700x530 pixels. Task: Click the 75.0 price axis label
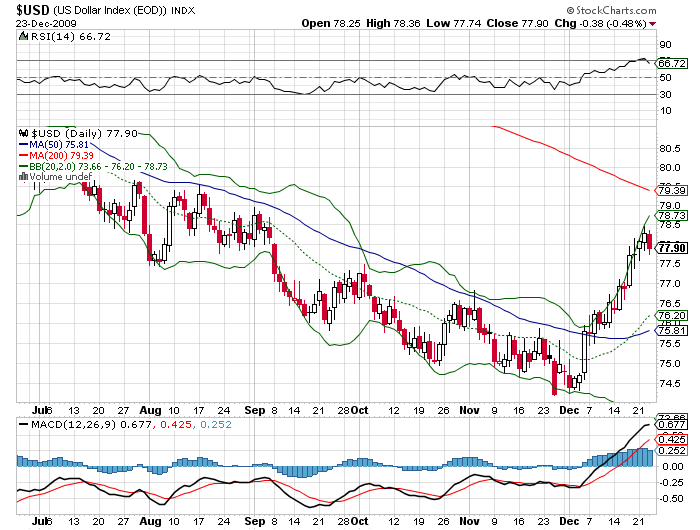(670, 363)
